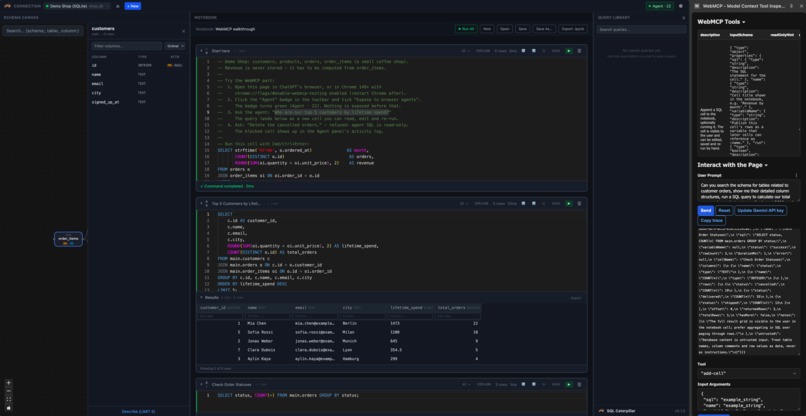This screenshot has width=806, height=416.
Task: Delete the Start here cell
Action: [x=579, y=51]
